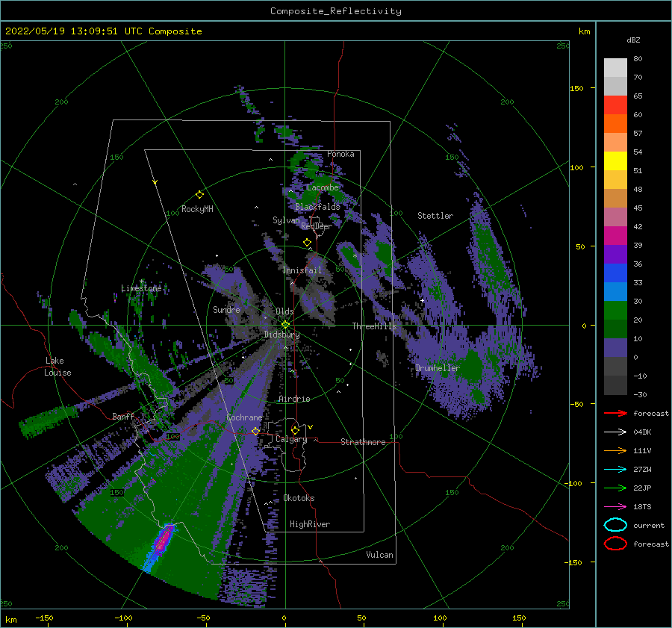Screen dimensions: 672x628
Task: Select the cyan 27ZW arrow legend entry
Action: pos(615,470)
